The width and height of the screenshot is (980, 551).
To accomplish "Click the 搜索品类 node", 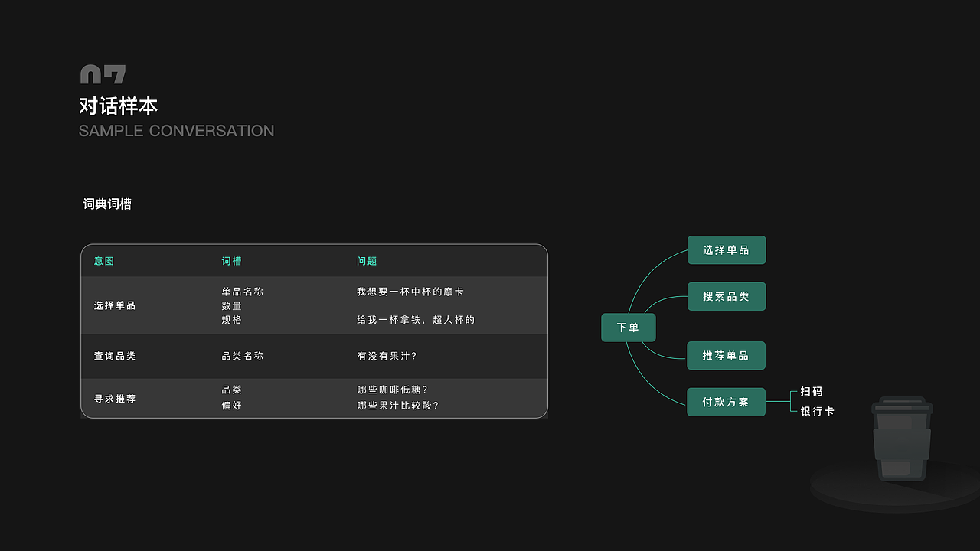I will coord(726,296).
